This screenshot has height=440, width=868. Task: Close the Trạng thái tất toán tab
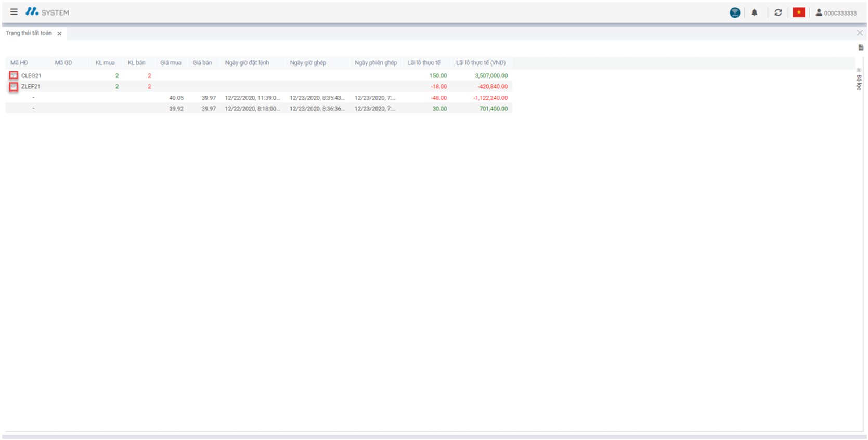tap(59, 34)
